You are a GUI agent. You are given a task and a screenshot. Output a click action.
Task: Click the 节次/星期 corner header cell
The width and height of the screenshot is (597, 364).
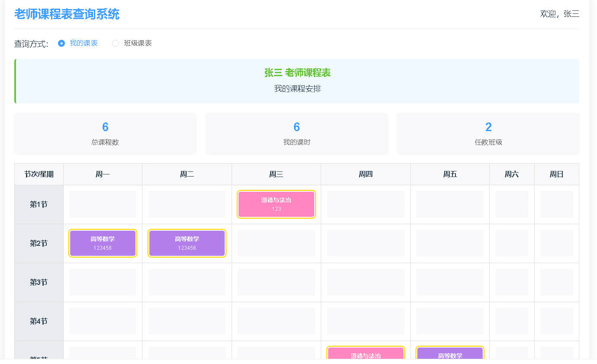coord(39,174)
